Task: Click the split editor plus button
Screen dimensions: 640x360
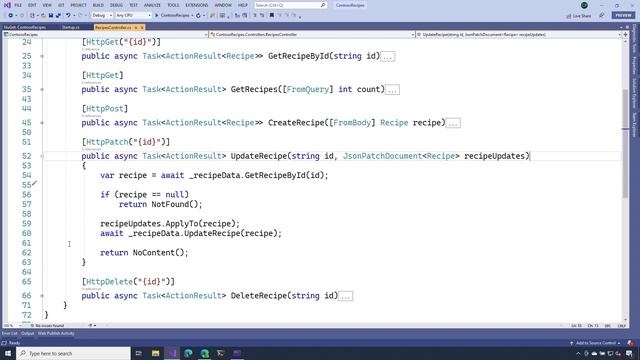Action: click(x=625, y=35)
